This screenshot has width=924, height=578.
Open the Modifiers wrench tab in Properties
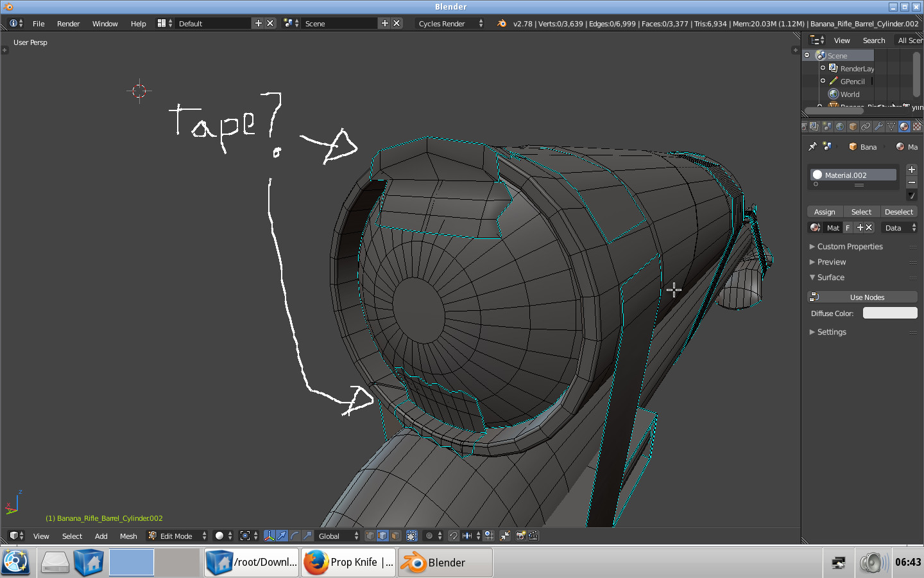tap(878, 127)
